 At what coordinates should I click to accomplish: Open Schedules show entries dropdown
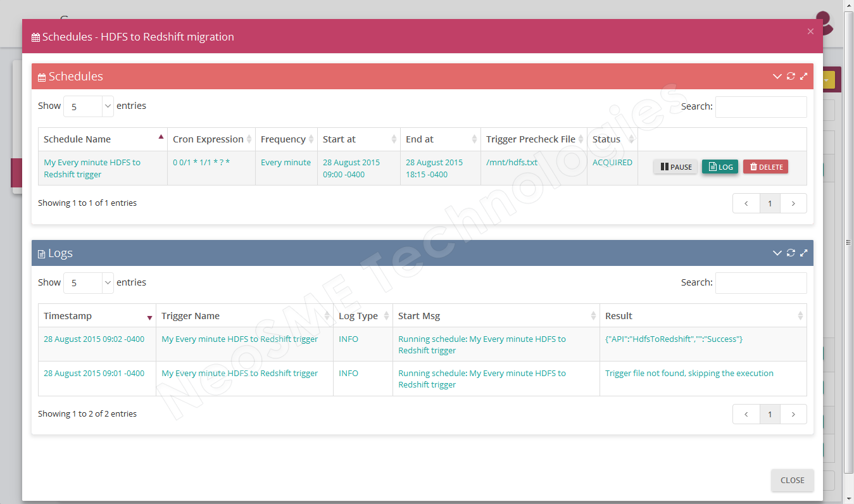(x=89, y=106)
